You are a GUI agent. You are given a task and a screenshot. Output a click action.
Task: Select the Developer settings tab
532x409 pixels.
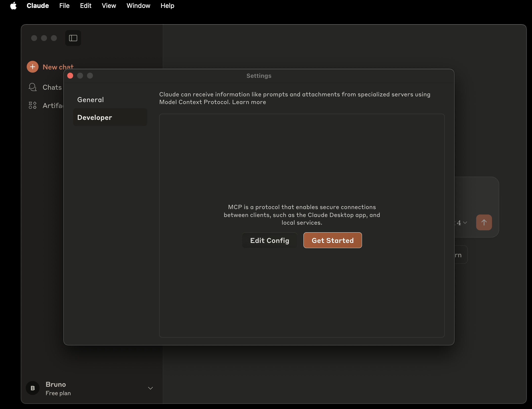click(110, 117)
